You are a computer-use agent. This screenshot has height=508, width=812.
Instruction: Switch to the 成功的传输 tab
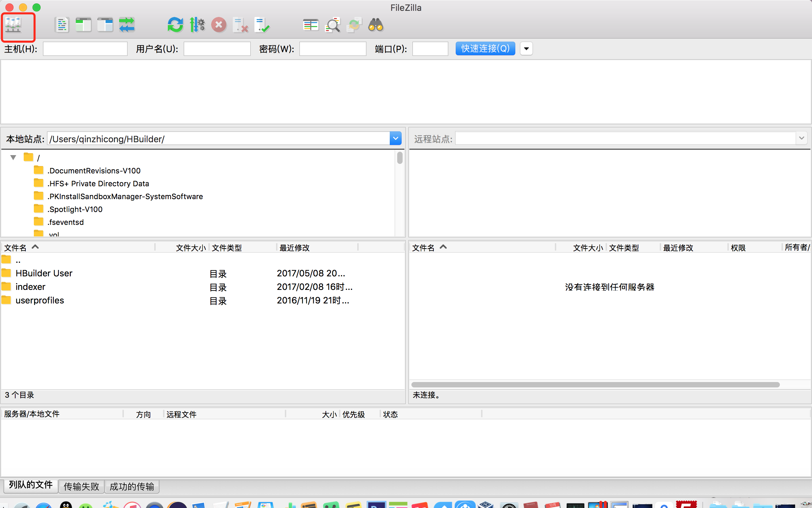[132, 486]
